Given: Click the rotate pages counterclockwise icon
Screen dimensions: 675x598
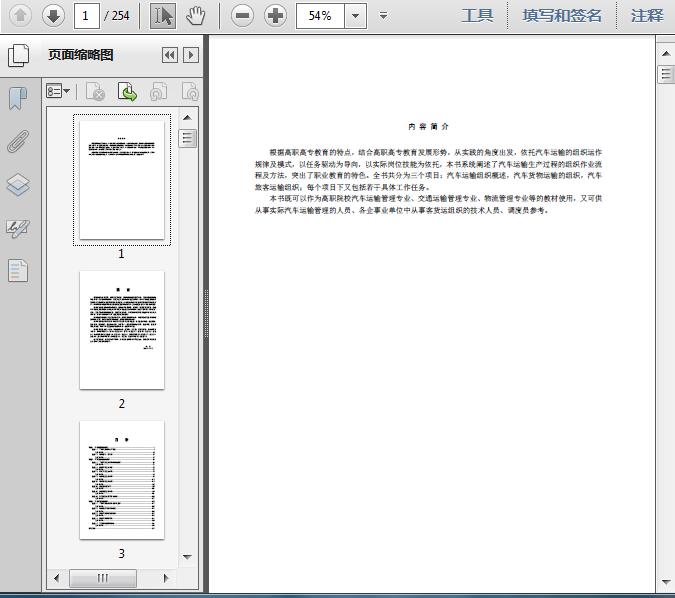Looking at the screenshot, I should tap(158, 91).
